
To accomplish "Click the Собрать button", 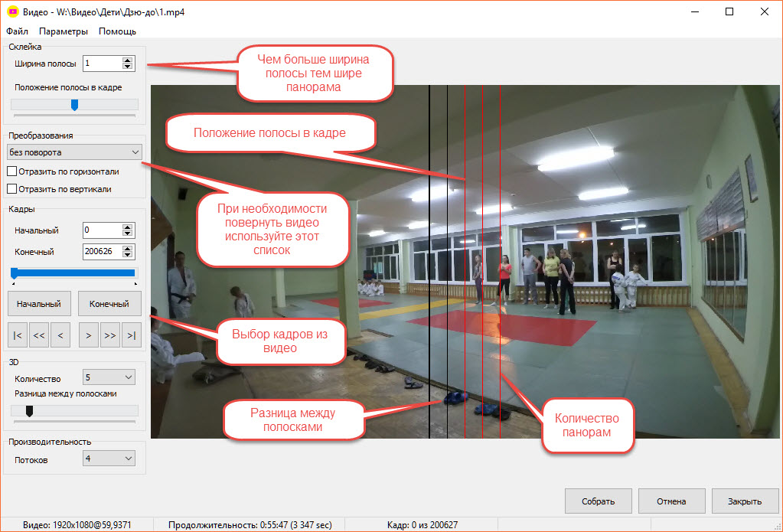I will (x=599, y=501).
